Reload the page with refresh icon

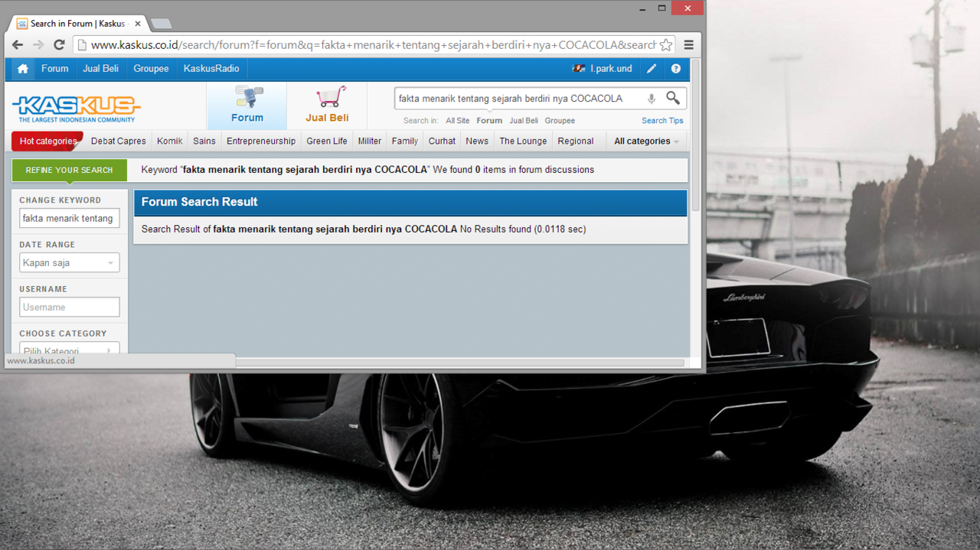pyautogui.click(x=59, y=45)
